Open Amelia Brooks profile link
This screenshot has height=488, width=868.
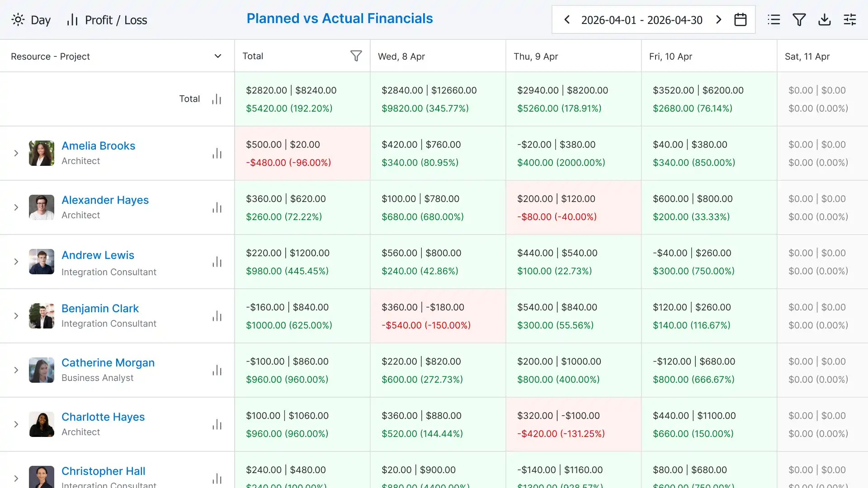tap(98, 145)
